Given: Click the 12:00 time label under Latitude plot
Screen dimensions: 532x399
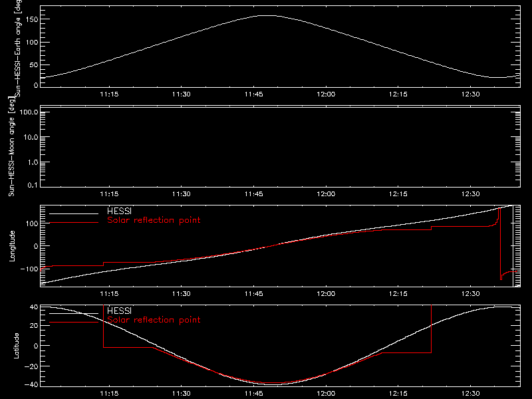Looking at the screenshot, I should pos(326,393).
